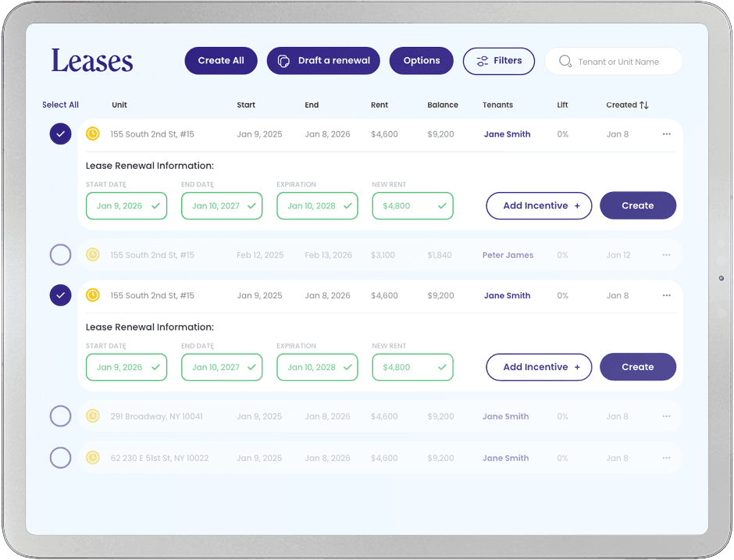Viewport: 734px width, 560px height.
Task: Uncheck the first selected lease checkbox
Action: coord(61,134)
